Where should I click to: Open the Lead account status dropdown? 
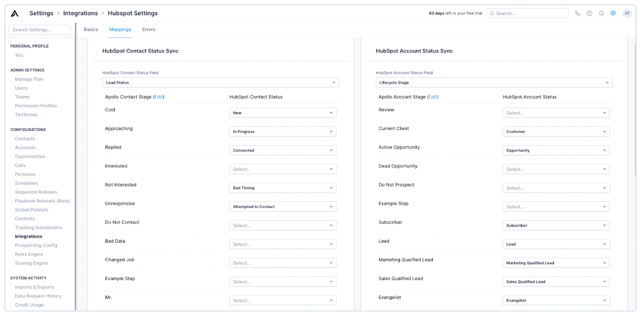coord(556,244)
